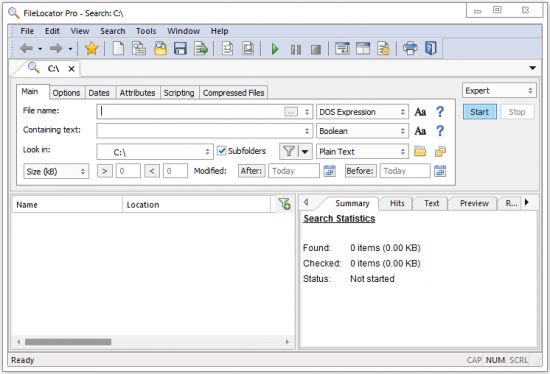Screen dimensions: 550x374
Task: Click the copy search documents toolbar icon
Action: [139, 48]
